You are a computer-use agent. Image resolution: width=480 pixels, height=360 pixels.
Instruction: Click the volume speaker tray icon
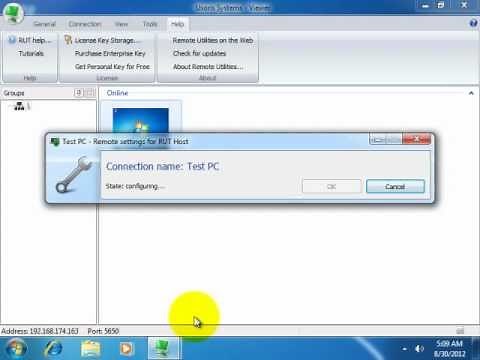click(419, 349)
